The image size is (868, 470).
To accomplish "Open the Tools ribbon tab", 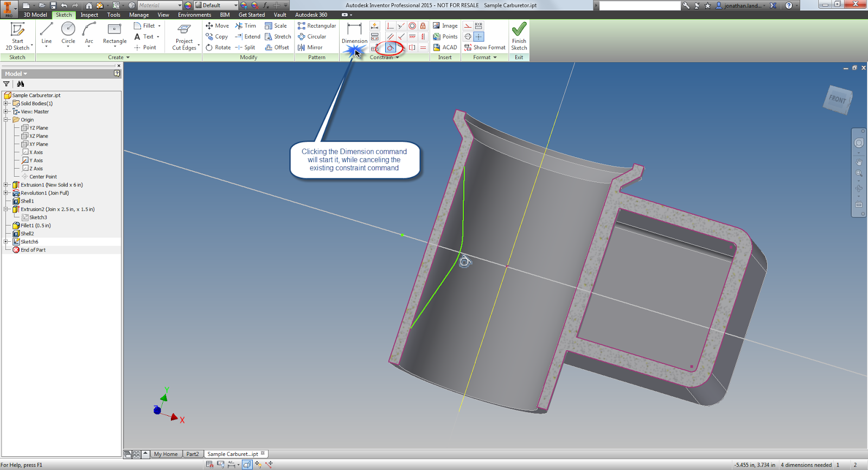I will click(x=114, y=15).
